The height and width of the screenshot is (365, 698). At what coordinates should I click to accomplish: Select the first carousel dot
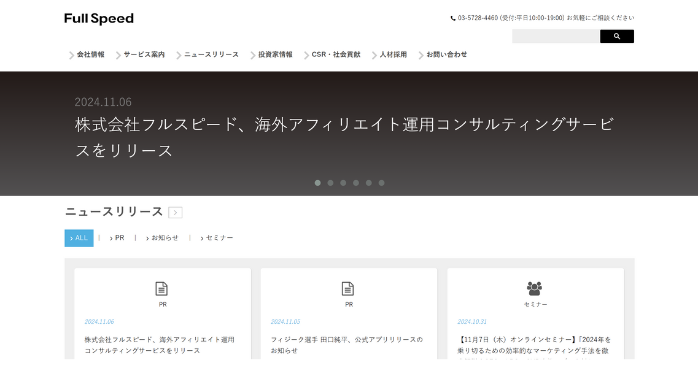point(317,183)
